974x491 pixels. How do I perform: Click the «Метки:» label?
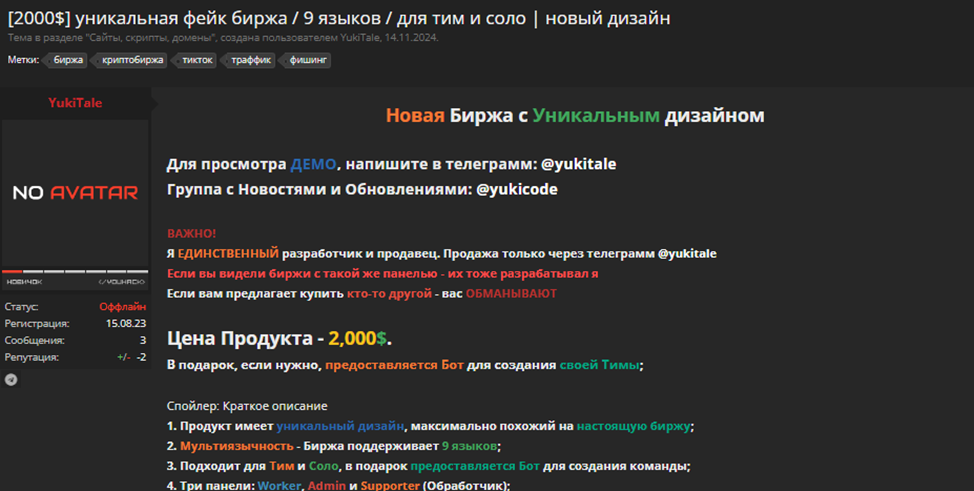[x=24, y=60]
